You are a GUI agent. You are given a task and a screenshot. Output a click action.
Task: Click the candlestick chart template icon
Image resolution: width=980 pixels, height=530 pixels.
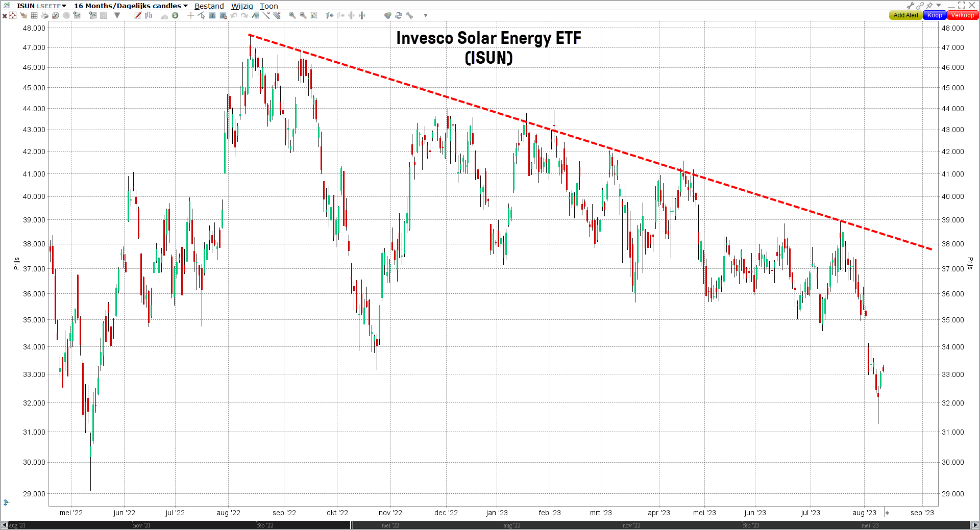(x=255, y=15)
